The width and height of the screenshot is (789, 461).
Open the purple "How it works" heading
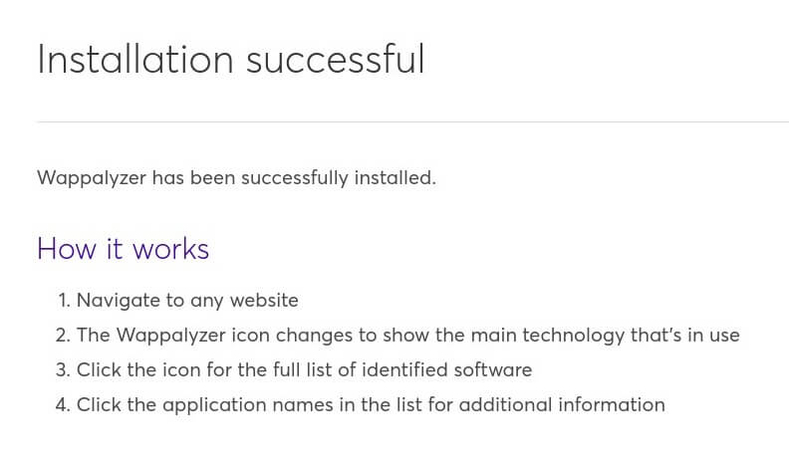coord(123,249)
